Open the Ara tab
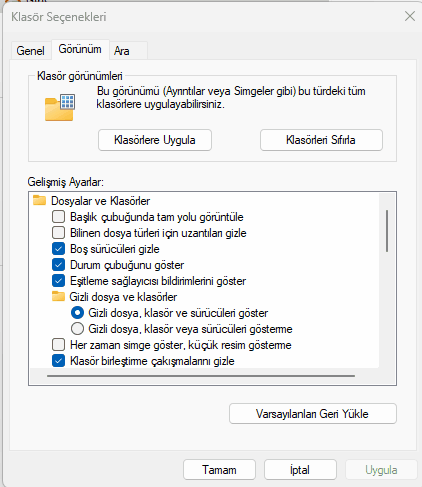 (122, 51)
